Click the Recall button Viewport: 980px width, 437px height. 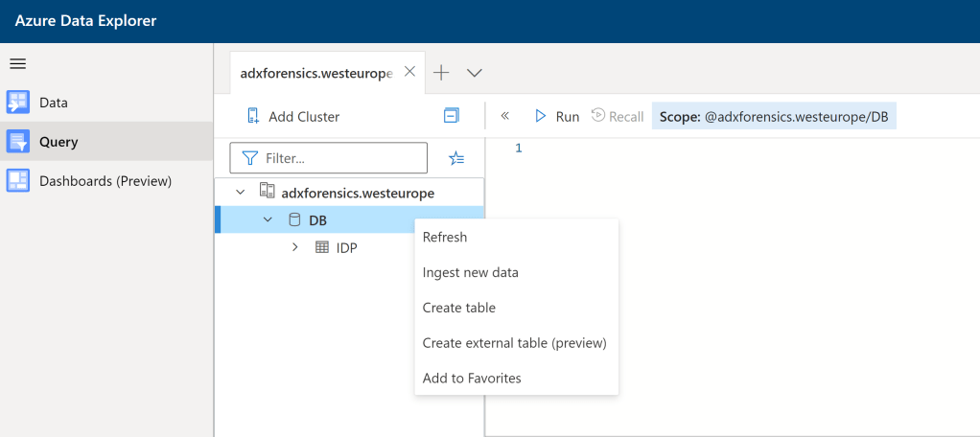pyautogui.click(x=618, y=116)
